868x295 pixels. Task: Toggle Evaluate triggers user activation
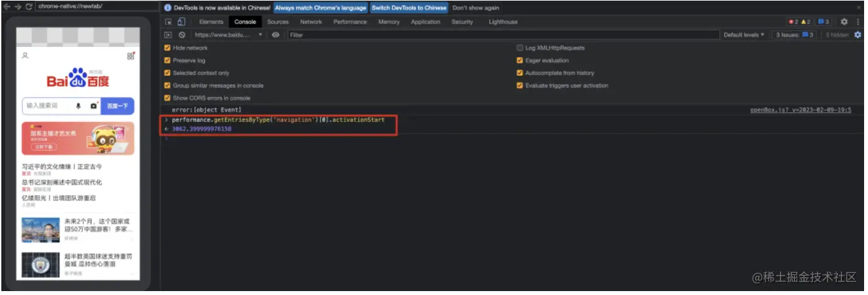pos(519,85)
